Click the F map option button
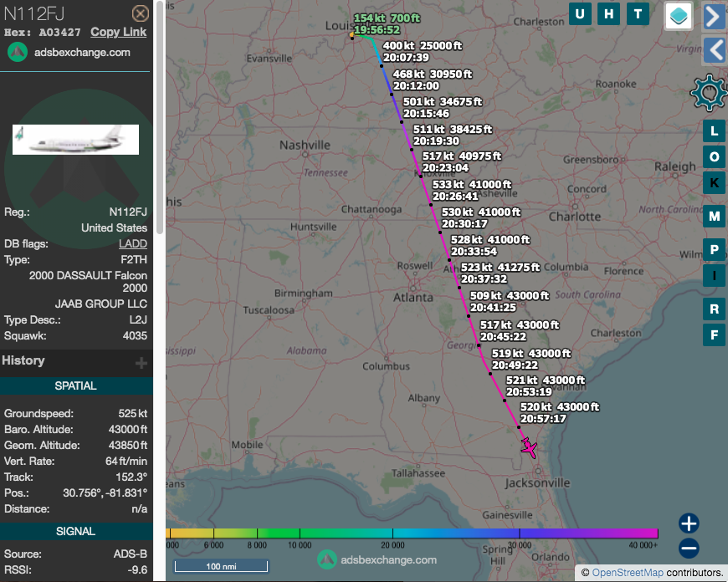The height and width of the screenshot is (582, 728). 714,335
